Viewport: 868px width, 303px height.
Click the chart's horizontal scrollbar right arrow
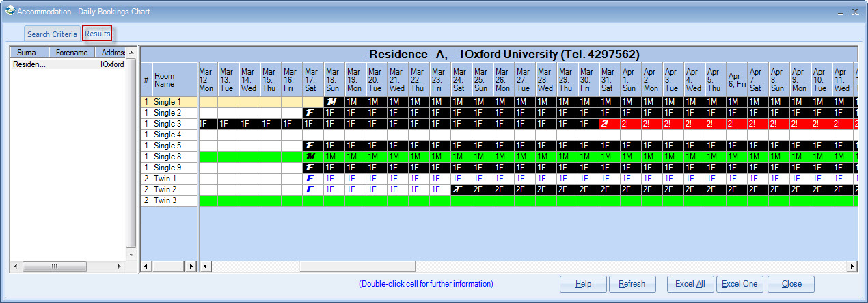click(x=852, y=266)
